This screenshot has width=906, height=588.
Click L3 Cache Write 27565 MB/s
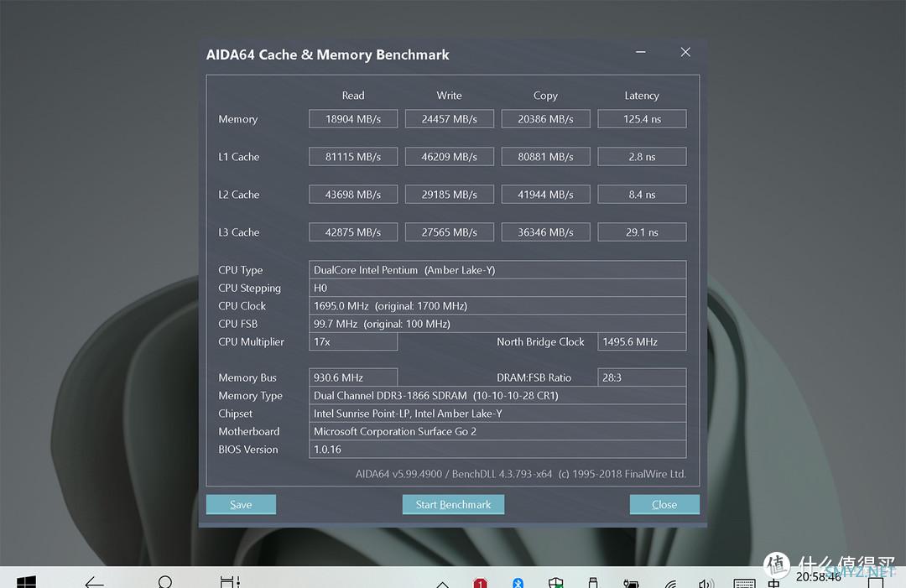(450, 232)
